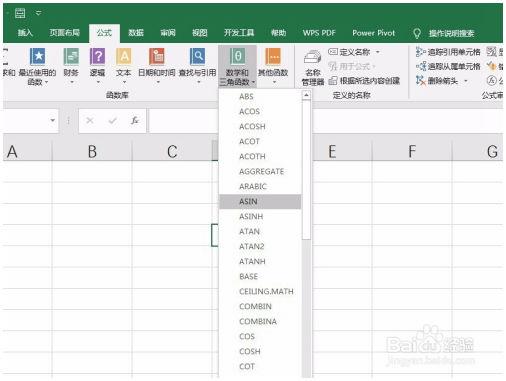Click the Insert Function fx icon
506x381 pixels.
(x=135, y=120)
